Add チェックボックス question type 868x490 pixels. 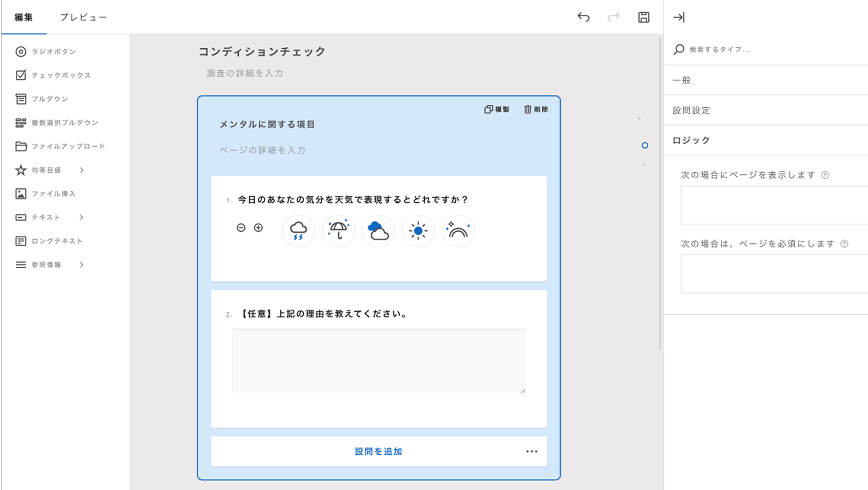[61, 75]
